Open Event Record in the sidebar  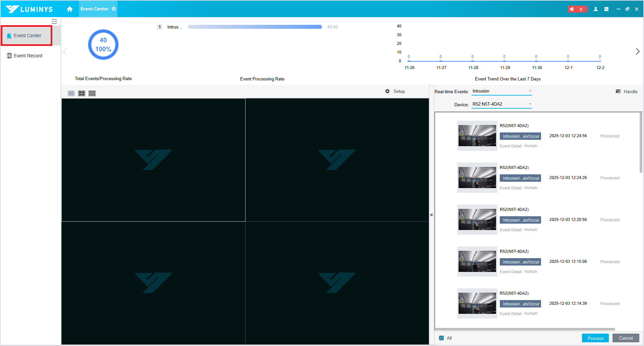point(28,56)
